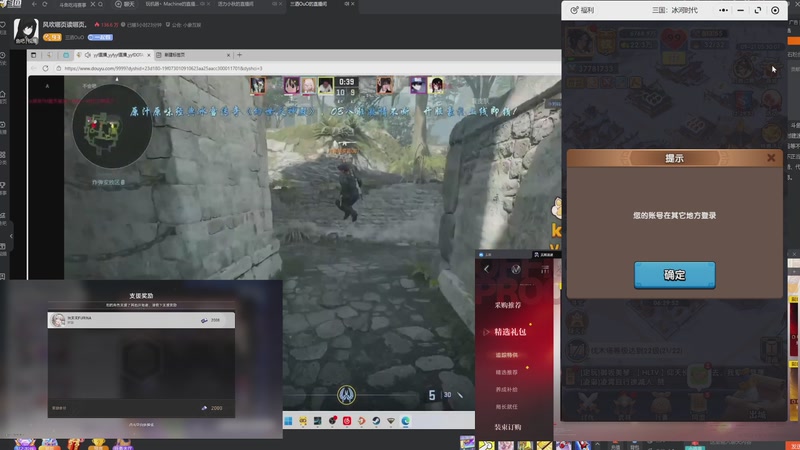
Task: Click the left sidebar collapse arrow
Action: 11,236
